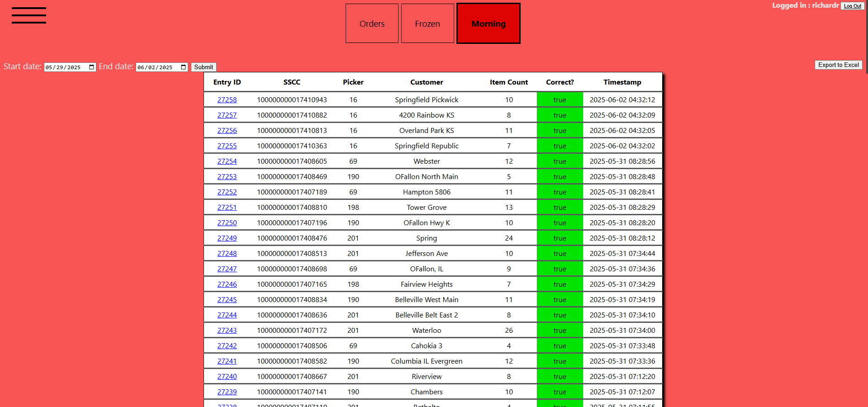
Task: Log out of richardr account
Action: [852, 6]
